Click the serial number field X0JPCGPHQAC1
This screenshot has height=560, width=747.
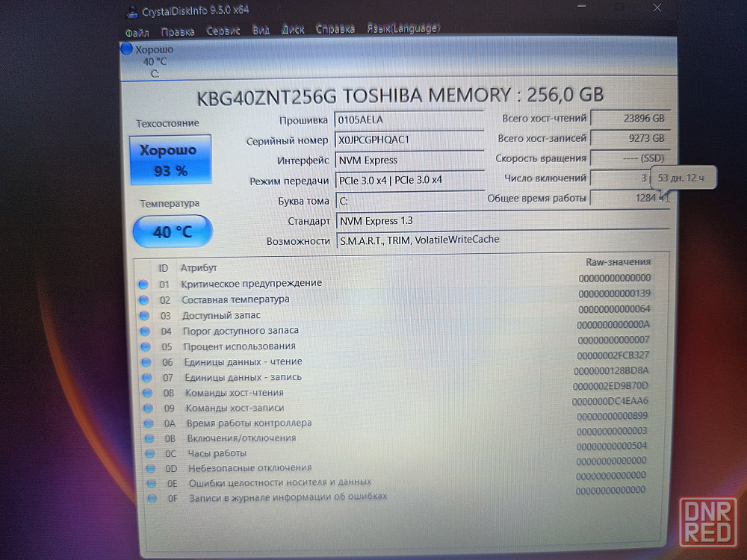click(x=409, y=140)
